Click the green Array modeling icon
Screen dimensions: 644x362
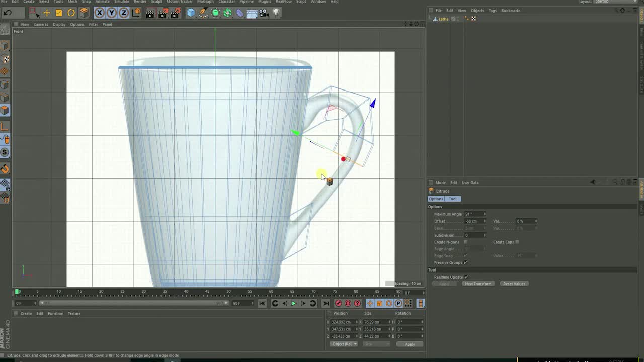227,13
